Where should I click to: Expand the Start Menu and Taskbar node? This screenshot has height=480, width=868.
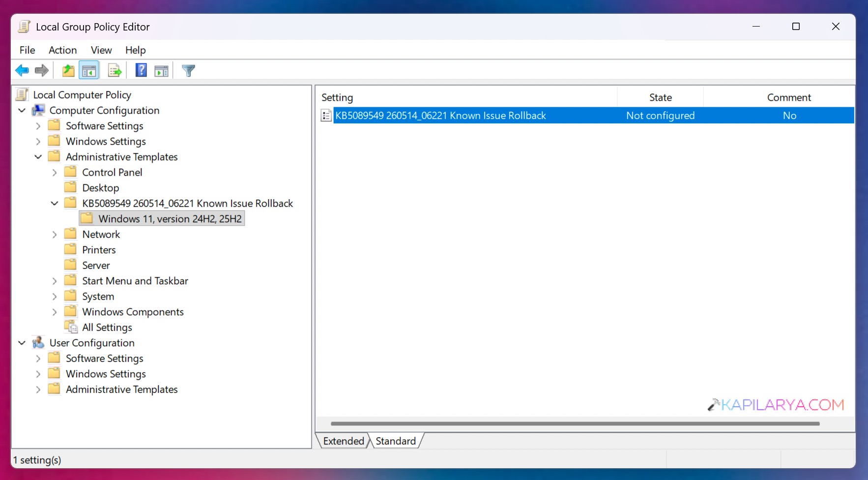tap(55, 281)
